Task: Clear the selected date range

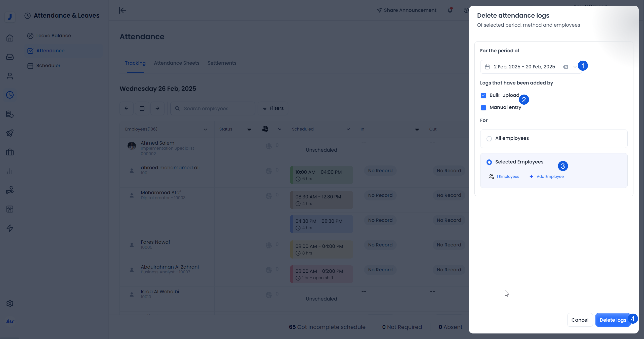Action: pyautogui.click(x=566, y=67)
